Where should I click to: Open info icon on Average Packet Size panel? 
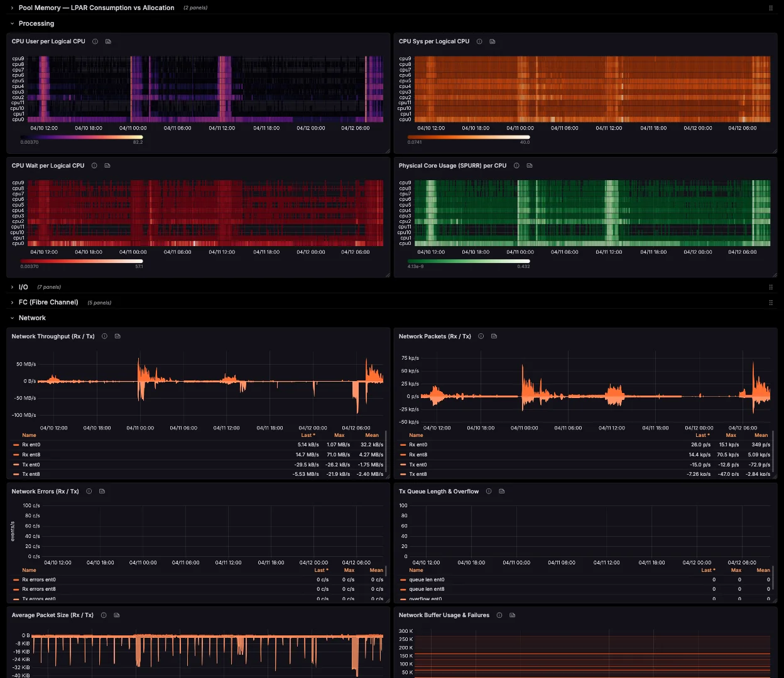pyautogui.click(x=103, y=615)
